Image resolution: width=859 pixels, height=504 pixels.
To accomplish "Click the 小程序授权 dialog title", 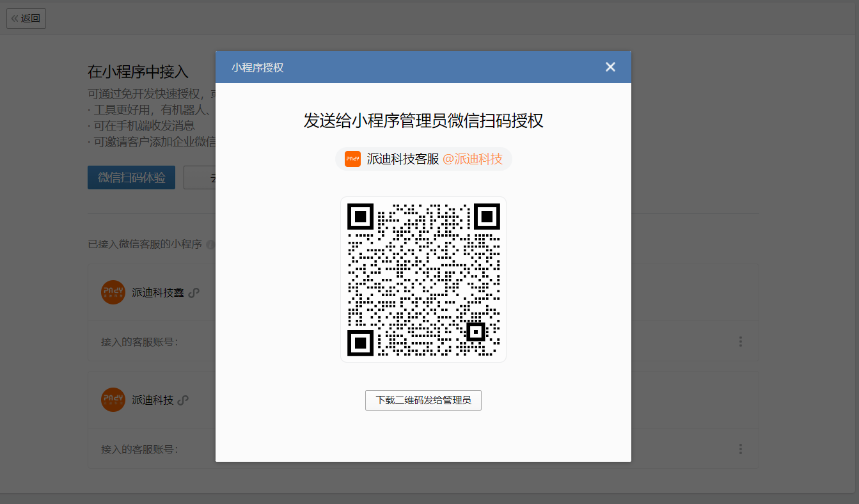I will pyautogui.click(x=257, y=67).
